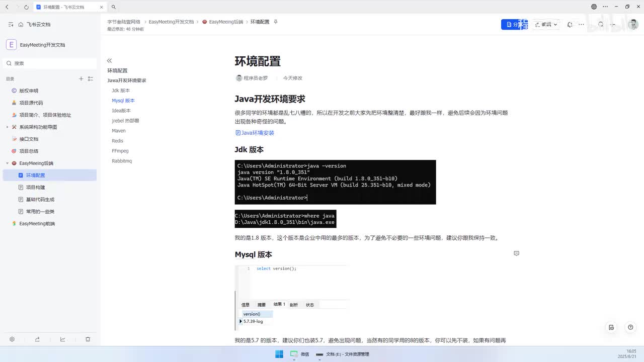Reload the page with the refresh icon
The image size is (644, 362).
[26, 7]
